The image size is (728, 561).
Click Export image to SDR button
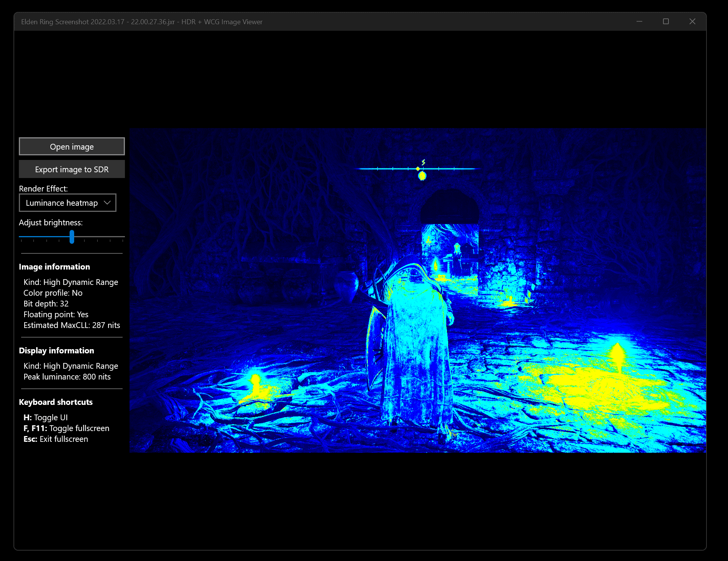[72, 169]
